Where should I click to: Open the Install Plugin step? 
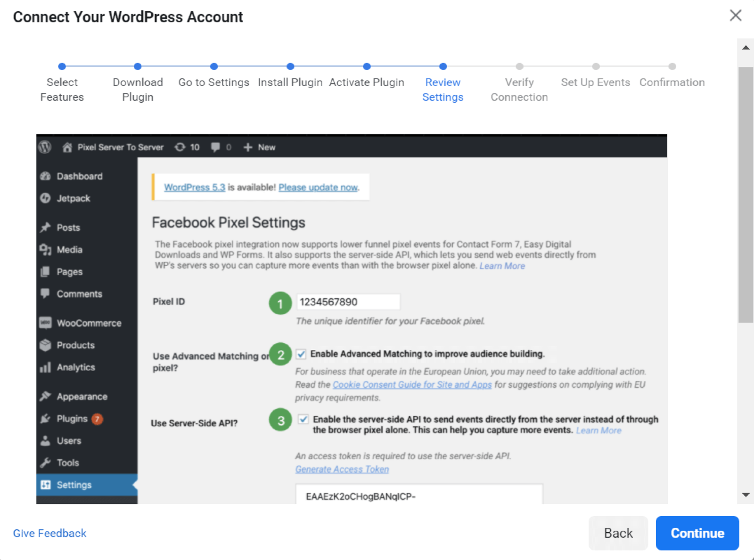290,82
